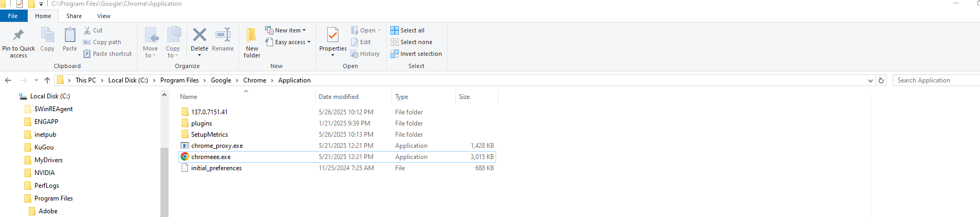The height and width of the screenshot is (217, 980).
Task: Click Invert selection
Action: click(x=416, y=54)
